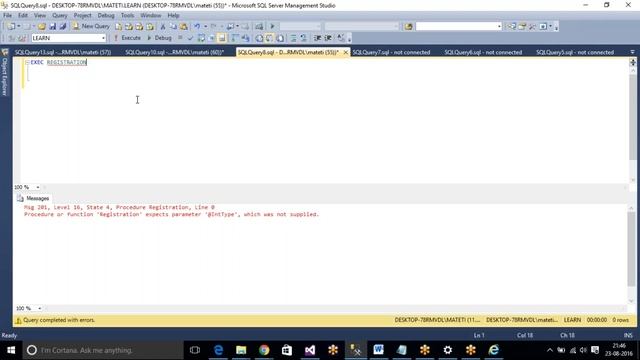Screen dimensions: 640x360
Task: Open the Tools menu
Action: (x=127, y=16)
